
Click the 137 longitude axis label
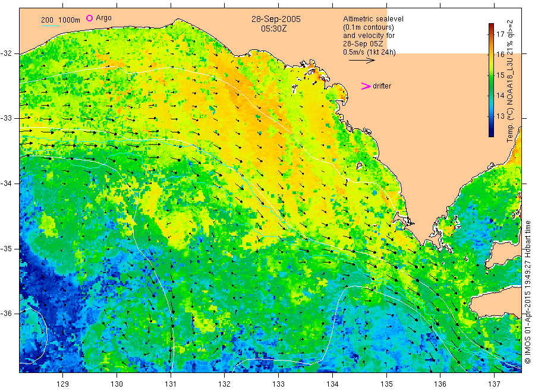click(x=494, y=384)
